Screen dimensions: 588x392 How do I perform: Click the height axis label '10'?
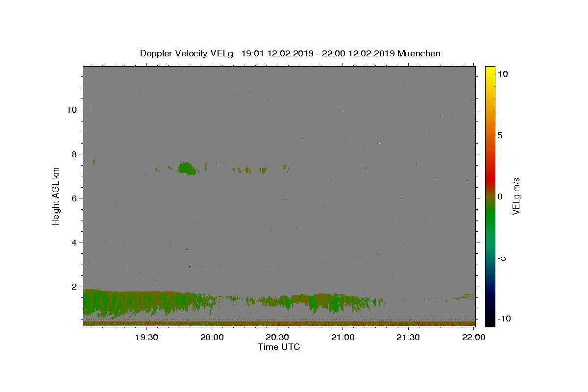[x=73, y=110]
